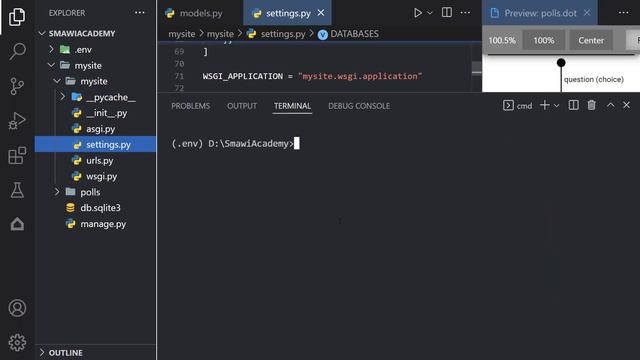This screenshot has width=640, height=360.
Task: Expand the __pycache__ folder
Action: tap(63, 97)
